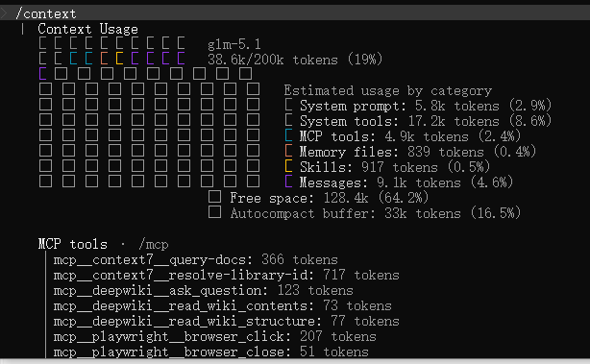The width and height of the screenshot is (590, 364).
Task: Click the yellow Skills grid cell
Action: 120,59
